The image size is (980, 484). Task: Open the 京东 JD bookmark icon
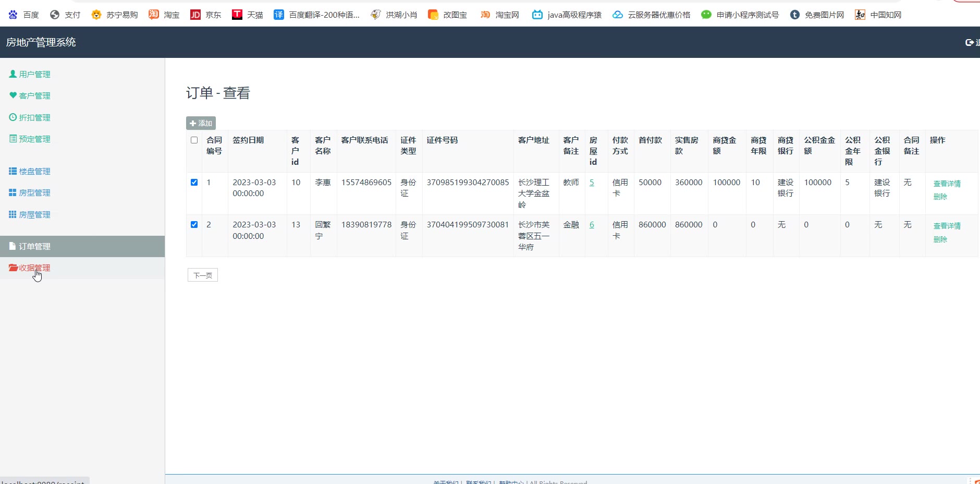coord(195,15)
